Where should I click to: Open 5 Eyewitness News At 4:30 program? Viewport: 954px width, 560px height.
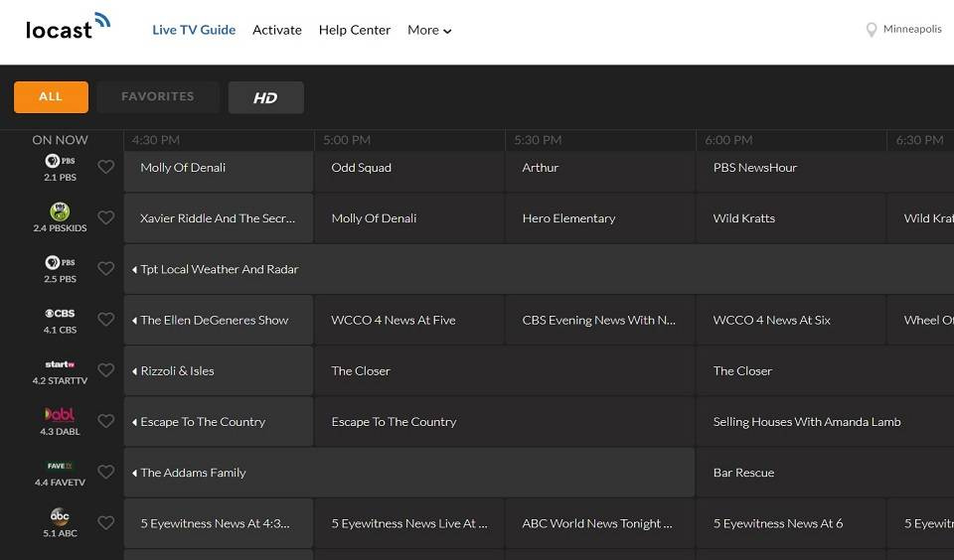point(219,523)
